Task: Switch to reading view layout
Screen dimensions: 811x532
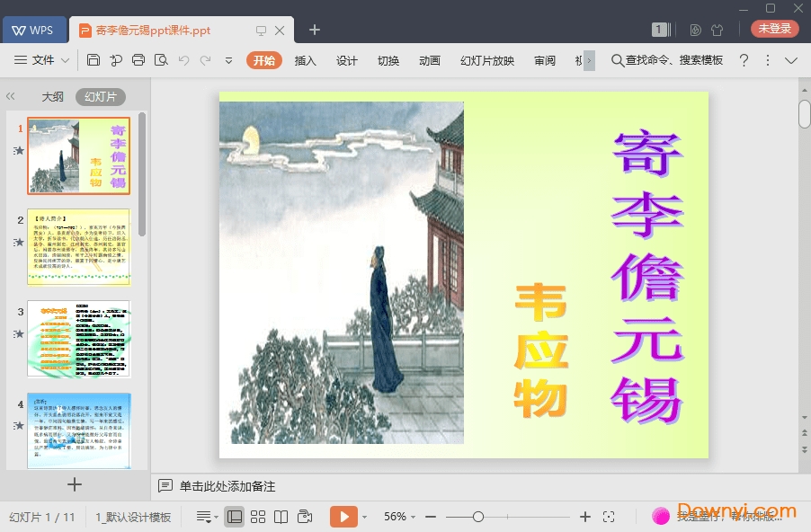Action: click(281, 517)
